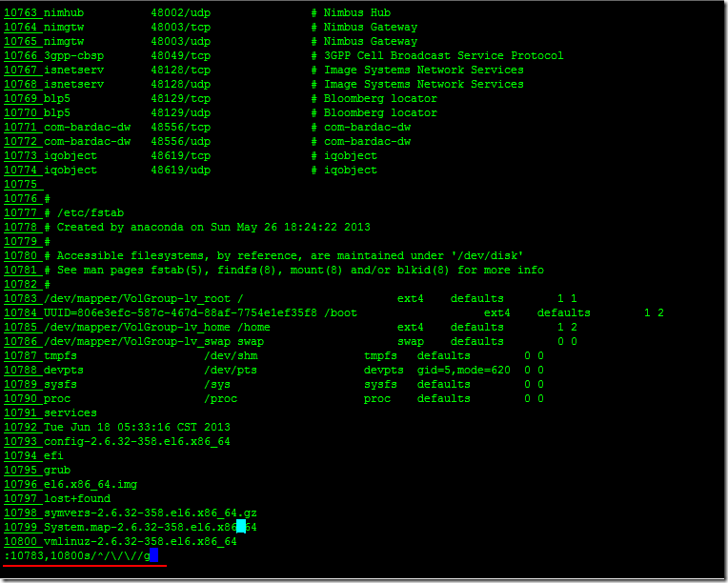Click 'vmlinuz-2.6.32-358.el6.x86_64' filename on last line
728x583 pixels.
coord(140,541)
